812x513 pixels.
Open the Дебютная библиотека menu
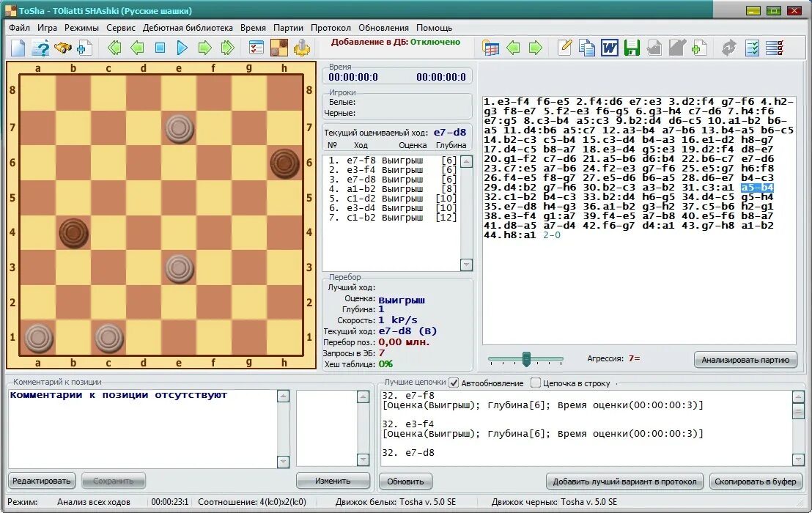coord(188,28)
